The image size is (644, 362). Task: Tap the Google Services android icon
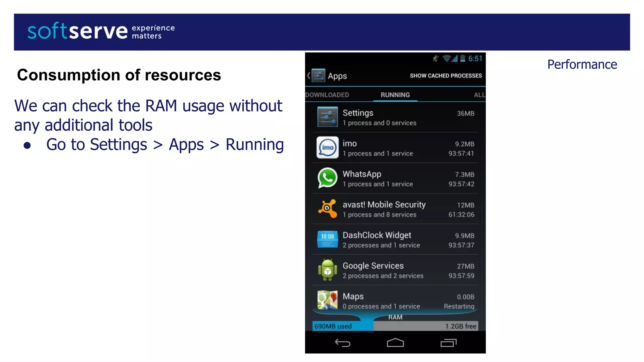[x=327, y=270]
